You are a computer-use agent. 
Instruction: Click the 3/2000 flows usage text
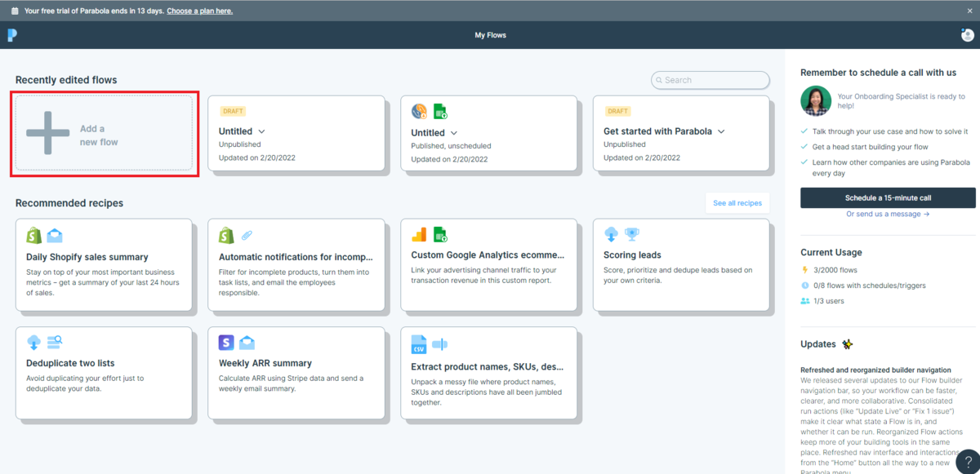point(835,270)
